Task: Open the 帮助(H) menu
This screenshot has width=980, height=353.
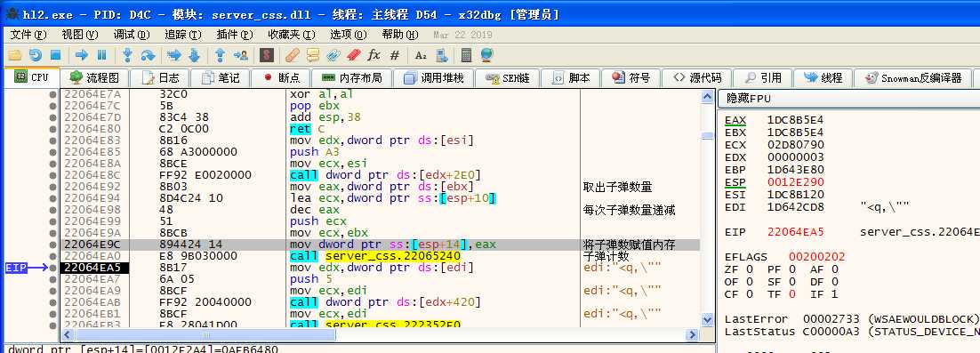Action: (x=400, y=35)
